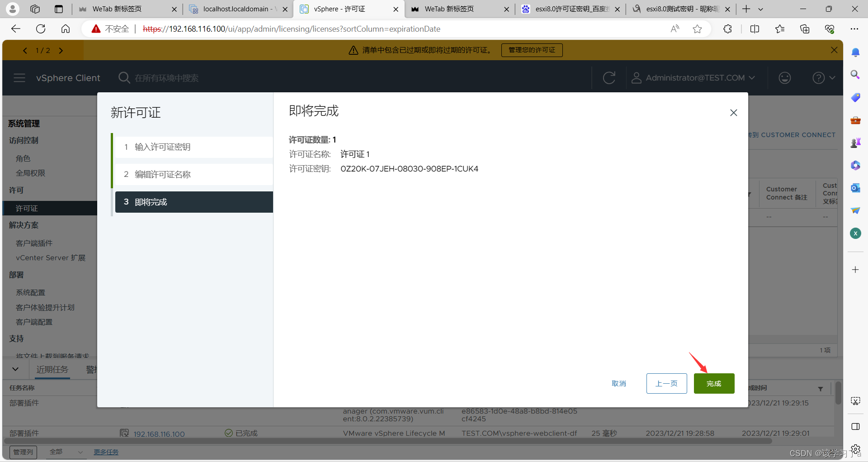Open the browser extensions icon

(x=727, y=29)
